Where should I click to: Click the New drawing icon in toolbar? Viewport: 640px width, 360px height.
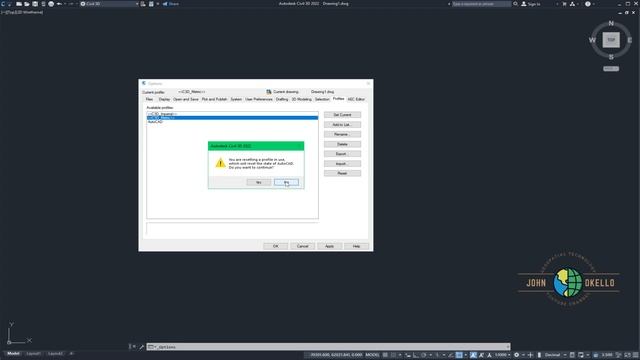[x=19, y=4]
